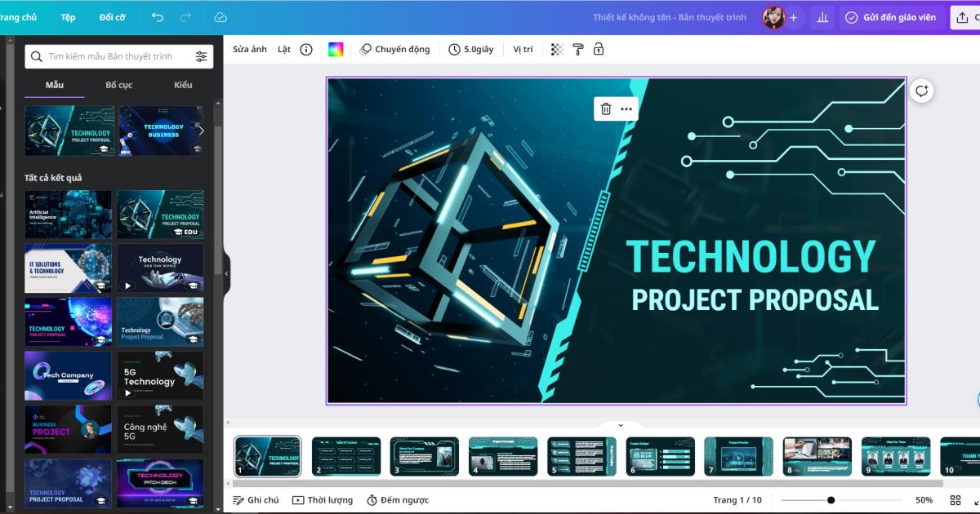Click the info icon next to Lật
980x514 pixels.
click(305, 49)
